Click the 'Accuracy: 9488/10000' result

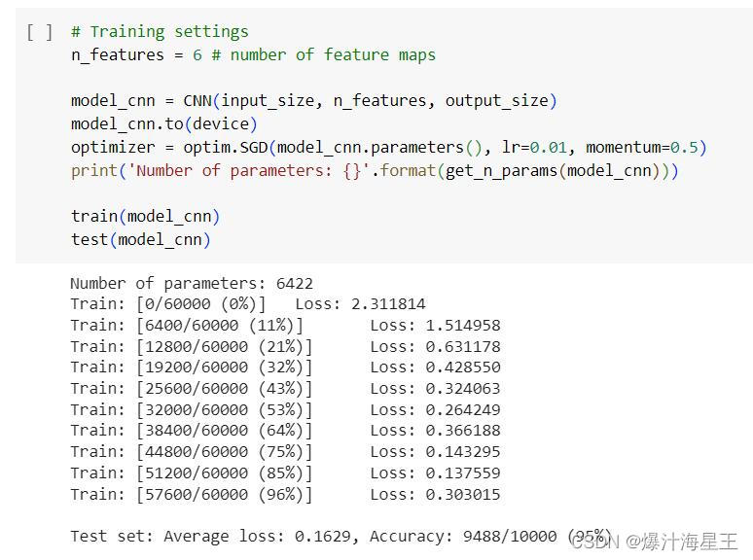click(463, 536)
